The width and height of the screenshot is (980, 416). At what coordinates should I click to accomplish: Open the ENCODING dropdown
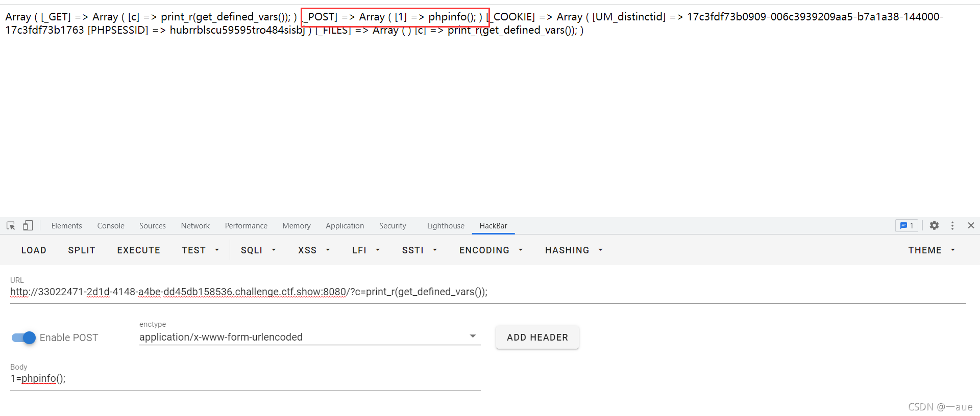(x=491, y=250)
